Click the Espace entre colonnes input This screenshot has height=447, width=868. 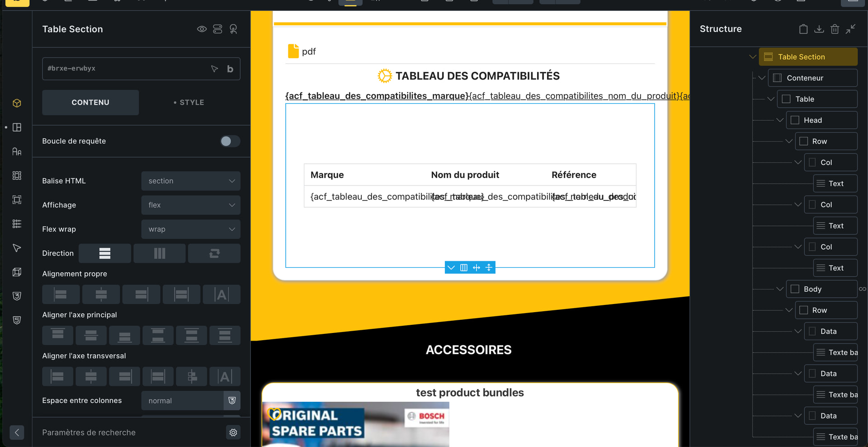click(x=182, y=401)
